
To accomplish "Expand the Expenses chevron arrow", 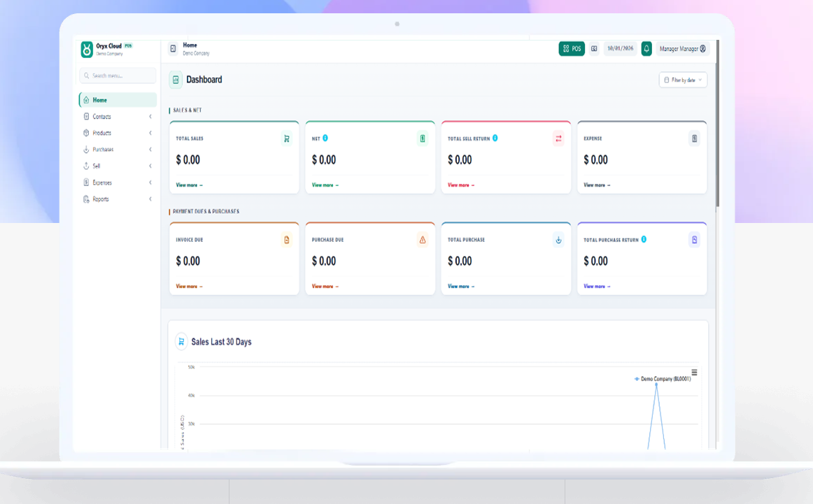I will (150, 183).
